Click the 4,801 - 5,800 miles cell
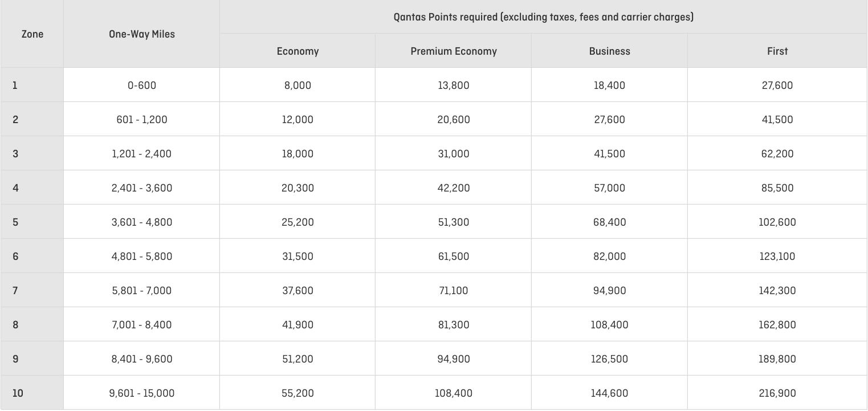This screenshot has height=411, width=868. [x=141, y=256]
